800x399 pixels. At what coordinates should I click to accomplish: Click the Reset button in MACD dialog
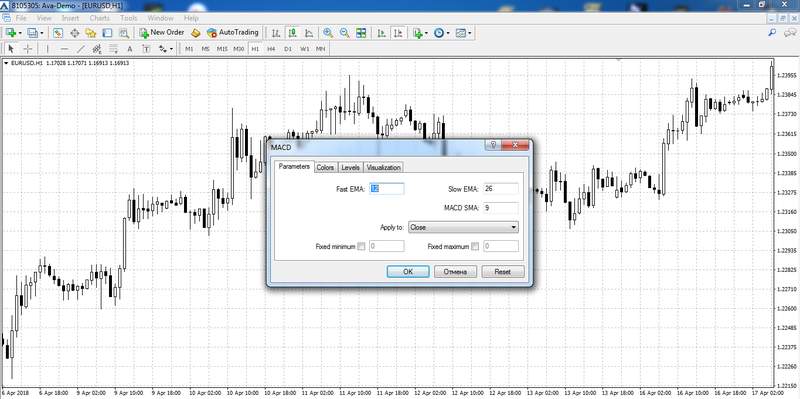click(503, 271)
